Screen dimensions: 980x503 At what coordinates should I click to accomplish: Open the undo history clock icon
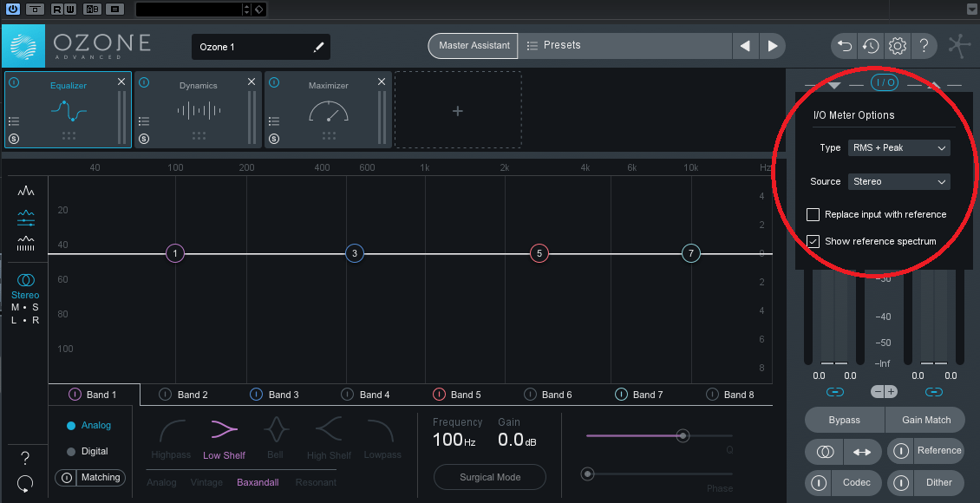click(871, 46)
